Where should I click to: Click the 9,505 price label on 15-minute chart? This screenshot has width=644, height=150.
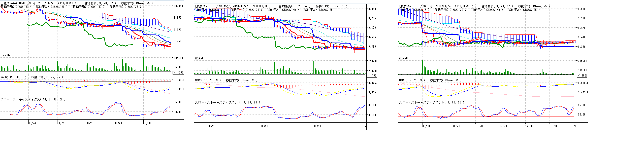(x=372, y=37)
